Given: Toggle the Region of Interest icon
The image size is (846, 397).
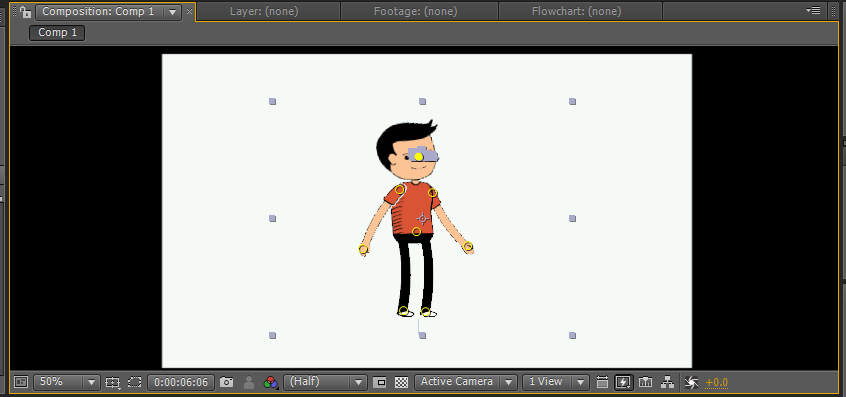Looking at the screenshot, I should pos(380,382).
